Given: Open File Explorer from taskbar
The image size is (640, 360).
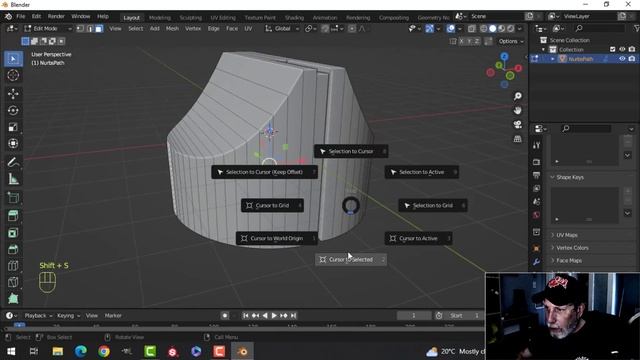Looking at the screenshot, I should pos(58,351).
